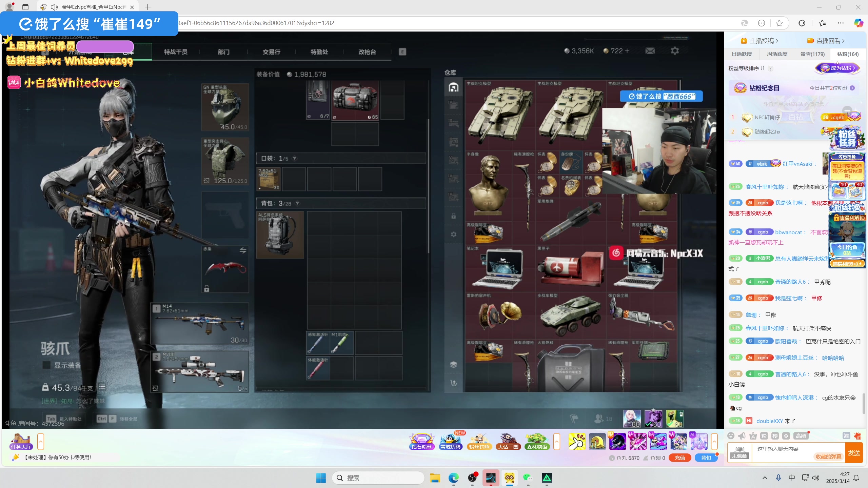Open the 钻石粉丝 diamond fan icon

coord(422,441)
